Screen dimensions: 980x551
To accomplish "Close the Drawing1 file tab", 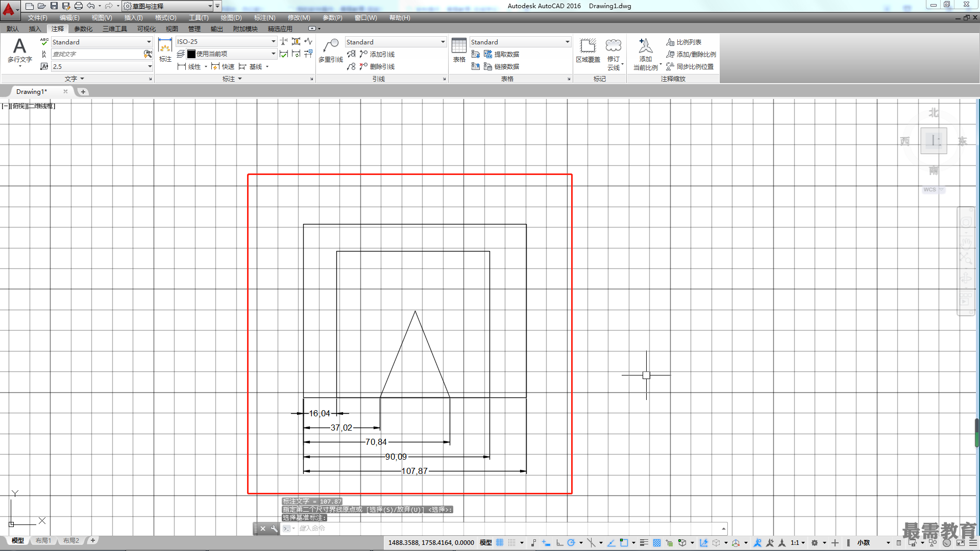I will (65, 91).
